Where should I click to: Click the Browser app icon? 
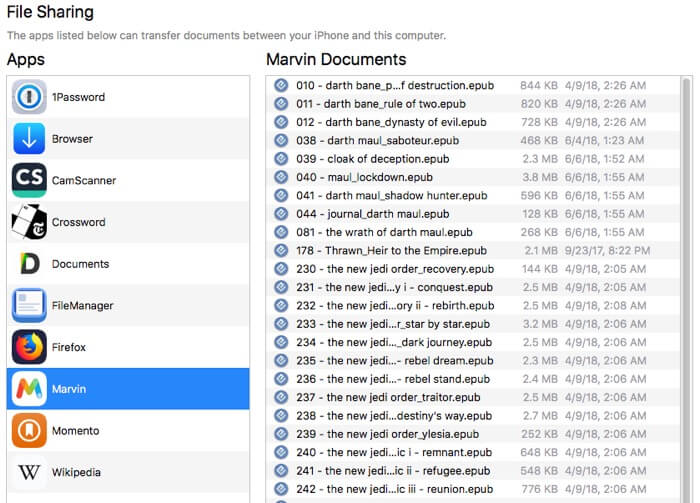(29, 139)
